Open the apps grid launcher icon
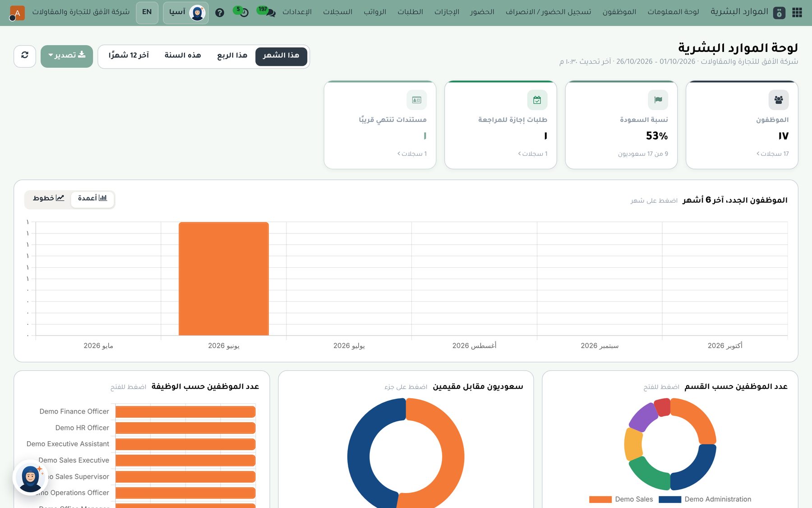The height and width of the screenshot is (508, 812). click(x=797, y=12)
